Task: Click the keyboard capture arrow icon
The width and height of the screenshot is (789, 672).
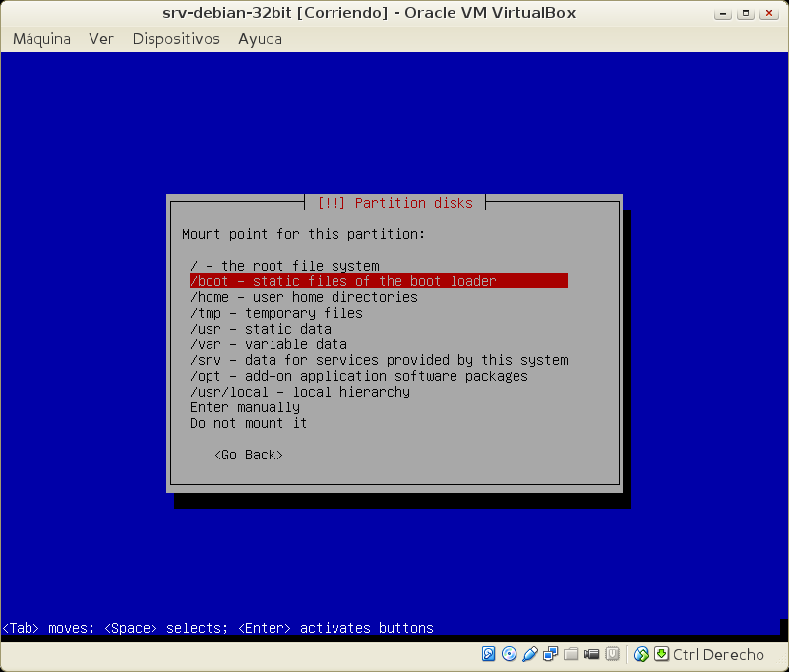Action: [x=662, y=654]
